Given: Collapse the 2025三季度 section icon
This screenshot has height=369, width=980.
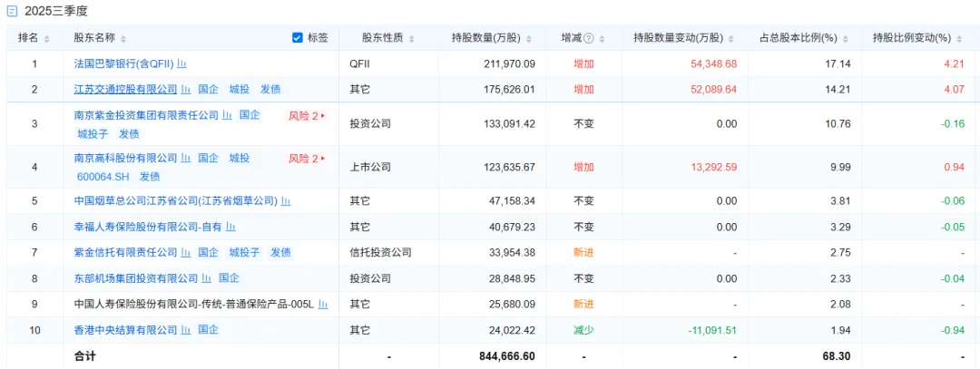Looking at the screenshot, I should point(11,11).
